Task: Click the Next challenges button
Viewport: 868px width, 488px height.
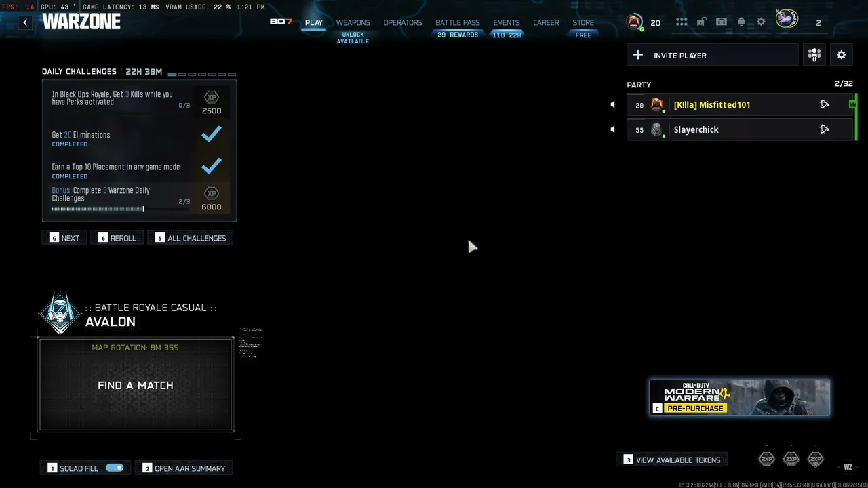Action: tap(64, 238)
